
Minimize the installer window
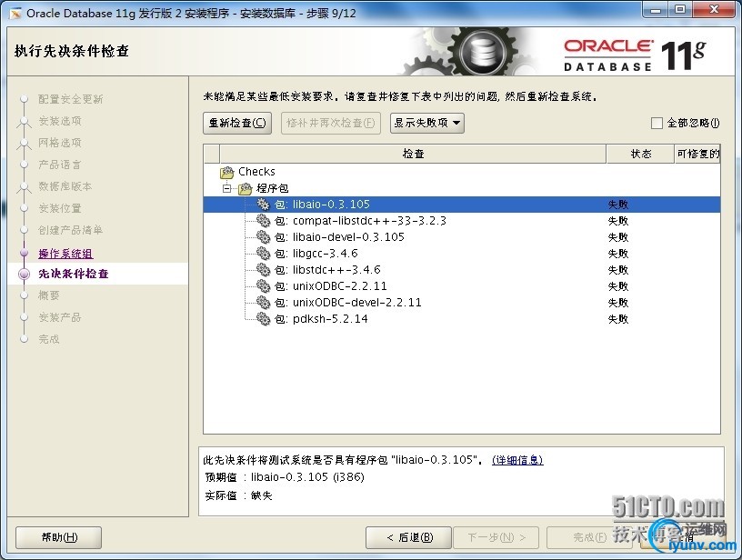pos(656,10)
